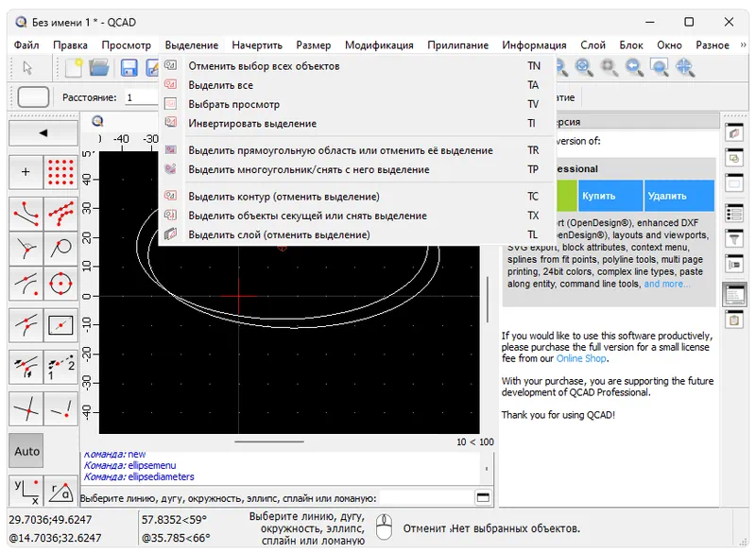Toggle the pressed text-window panel icon in the right sidebar
The image size is (756, 554).
(x=734, y=295)
